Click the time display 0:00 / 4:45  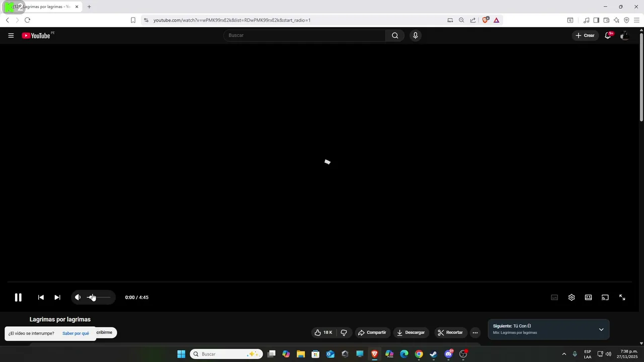click(137, 297)
